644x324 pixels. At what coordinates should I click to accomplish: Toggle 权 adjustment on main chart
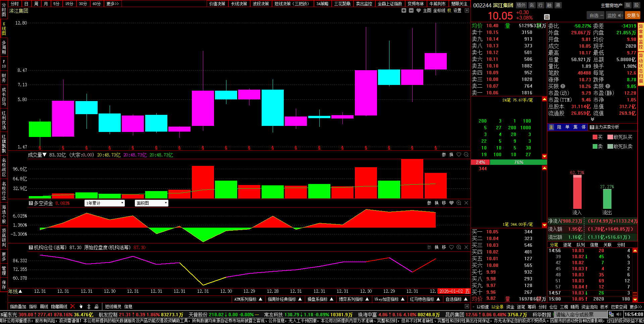coord(449,10)
